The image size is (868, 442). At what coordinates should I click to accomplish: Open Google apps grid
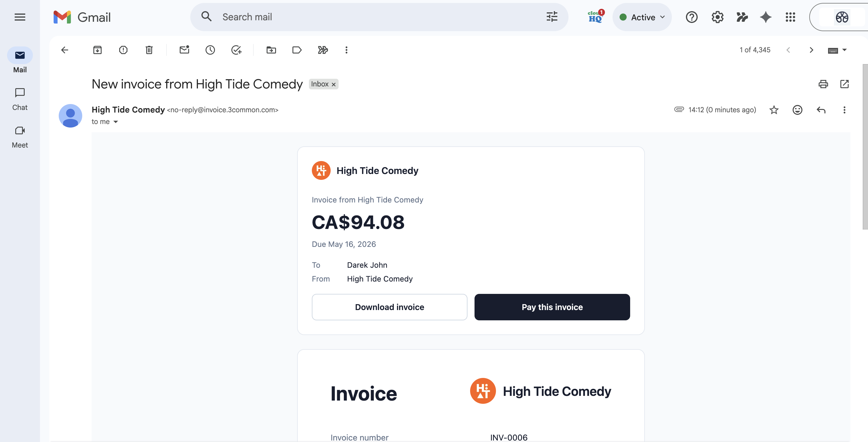pyautogui.click(x=790, y=17)
